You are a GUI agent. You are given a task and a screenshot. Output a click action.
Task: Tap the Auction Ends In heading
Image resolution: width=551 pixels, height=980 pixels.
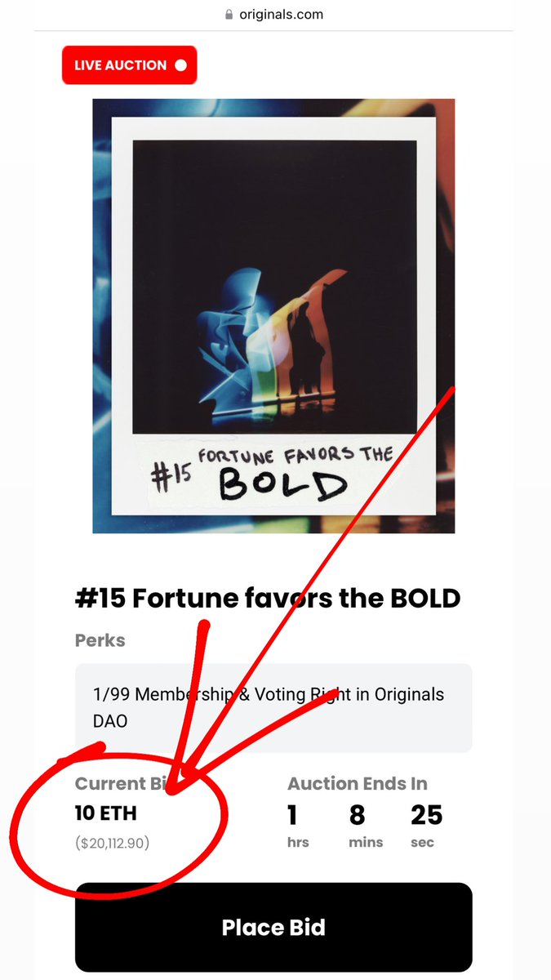pos(358,784)
